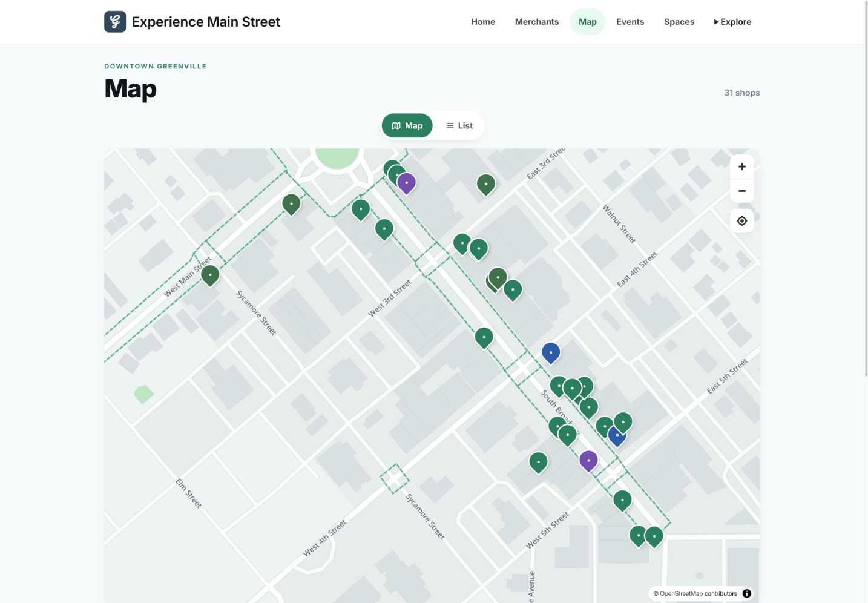Click the Downtown Greenville heading label
The image size is (868, 603).
[x=156, y=66]
